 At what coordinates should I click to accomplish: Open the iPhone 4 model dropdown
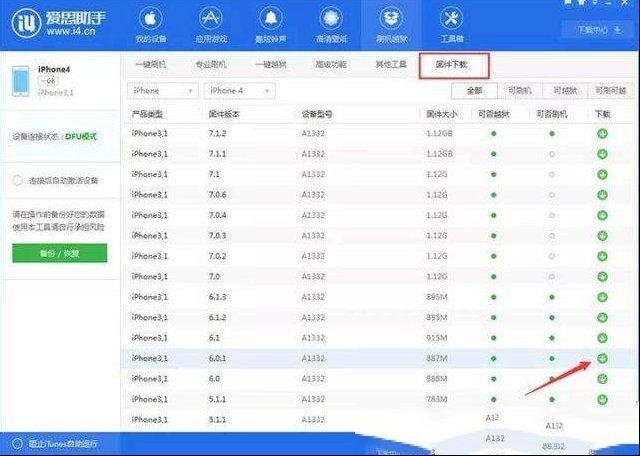[x=239, y=91]
